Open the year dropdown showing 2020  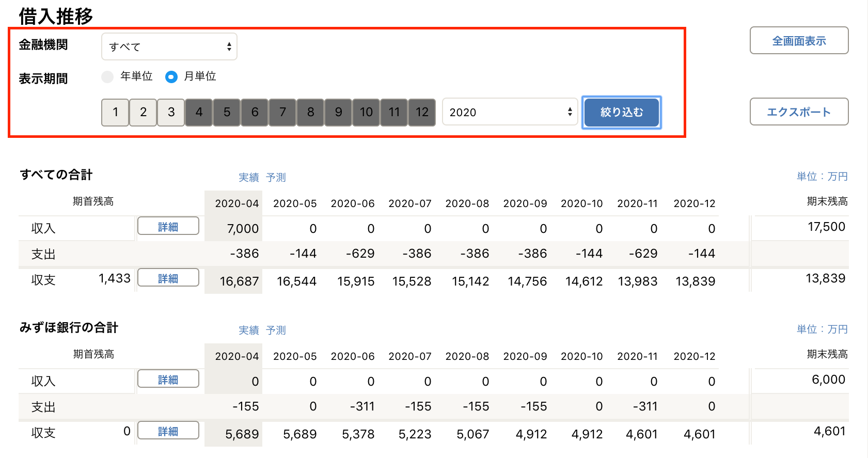[510, 112]
